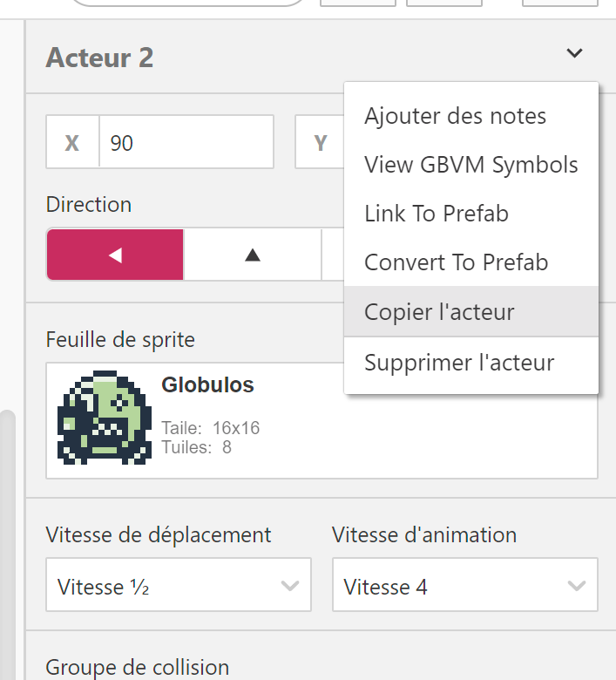Collapse the Acteur 2 chevron menu
The image size is (616, 680).
(x=574, y=54)
